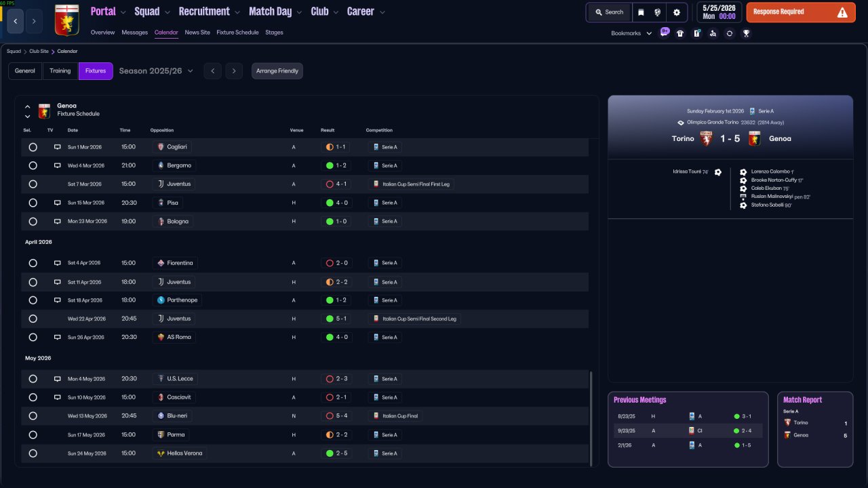
Task: Open the bookmark icon in top bar
Action: click(642, 12)
